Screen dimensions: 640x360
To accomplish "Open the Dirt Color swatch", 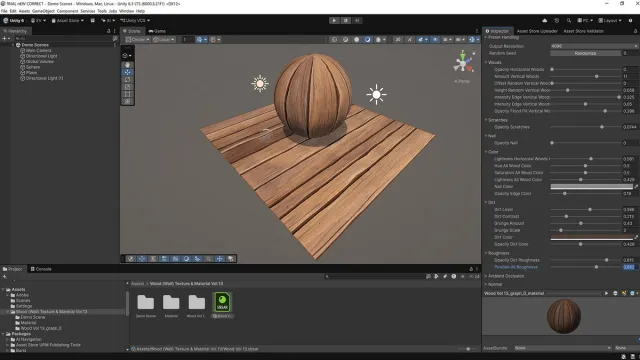I will [x=591, y=237].
